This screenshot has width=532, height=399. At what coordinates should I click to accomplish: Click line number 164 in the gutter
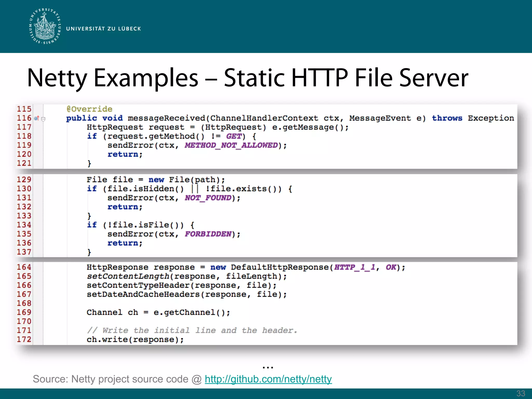[x=24, y=267]
